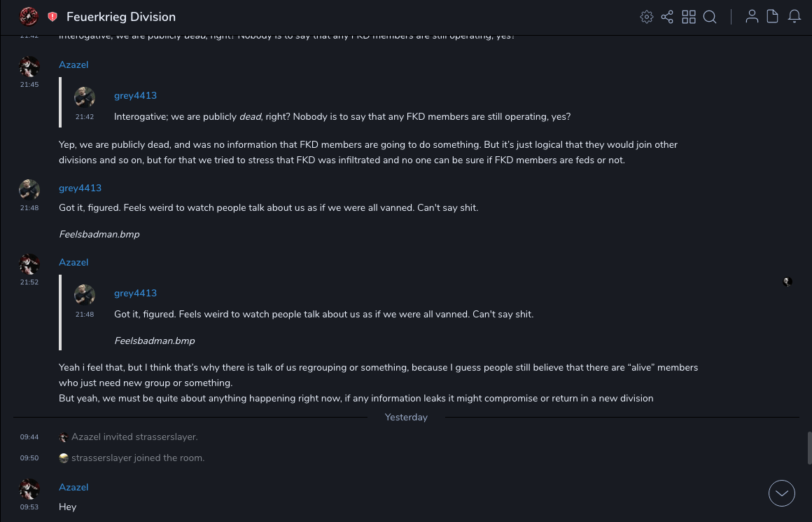Click grey4413's avatar beside the 21:48 message
This screenshot has width=812, height=522.
pos(29,189)
